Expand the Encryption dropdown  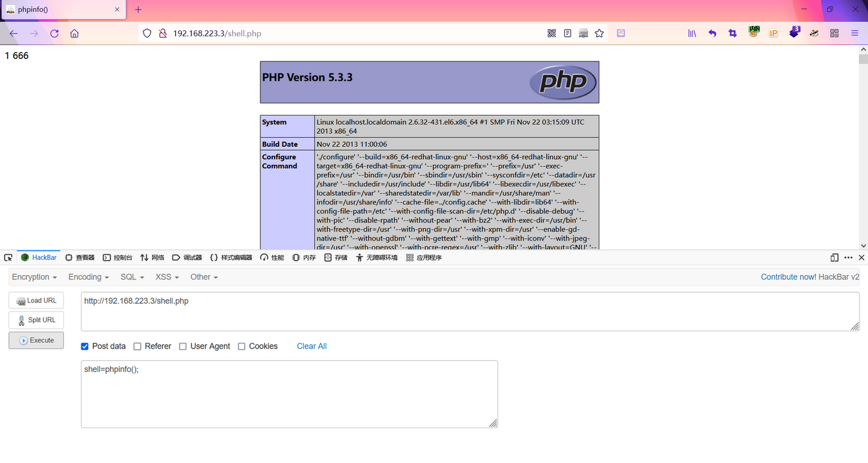[x=34, y=277]
